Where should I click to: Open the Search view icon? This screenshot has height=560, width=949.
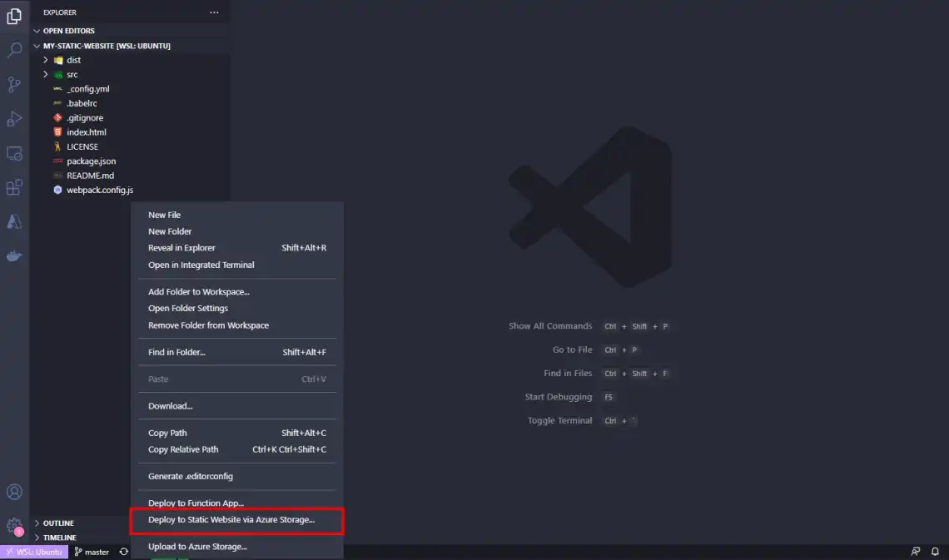[x=15, y=50]
